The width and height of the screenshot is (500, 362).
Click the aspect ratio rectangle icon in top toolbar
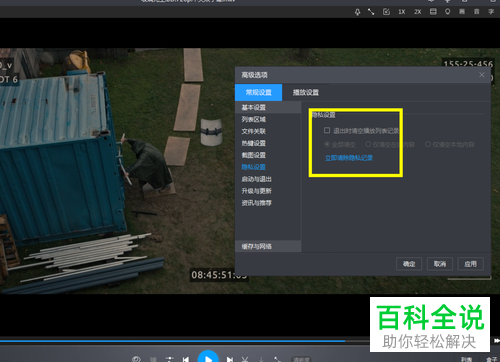click(x=433, y=12)
